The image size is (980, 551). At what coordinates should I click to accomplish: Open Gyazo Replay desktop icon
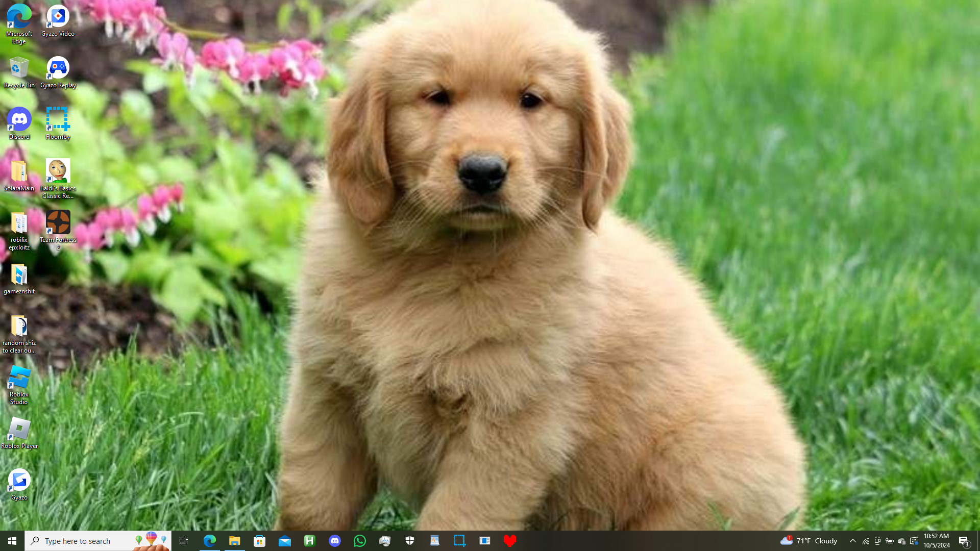(58, 71)
